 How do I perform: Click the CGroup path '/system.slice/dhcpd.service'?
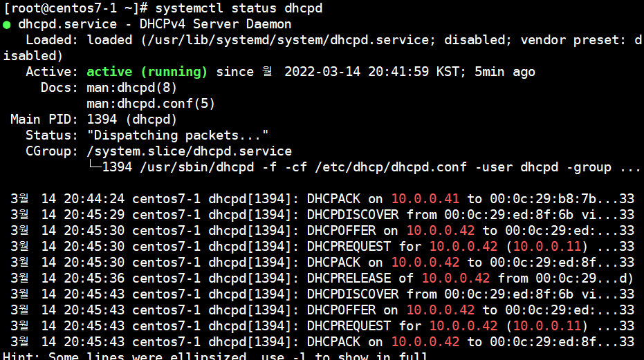coord(189,151)
